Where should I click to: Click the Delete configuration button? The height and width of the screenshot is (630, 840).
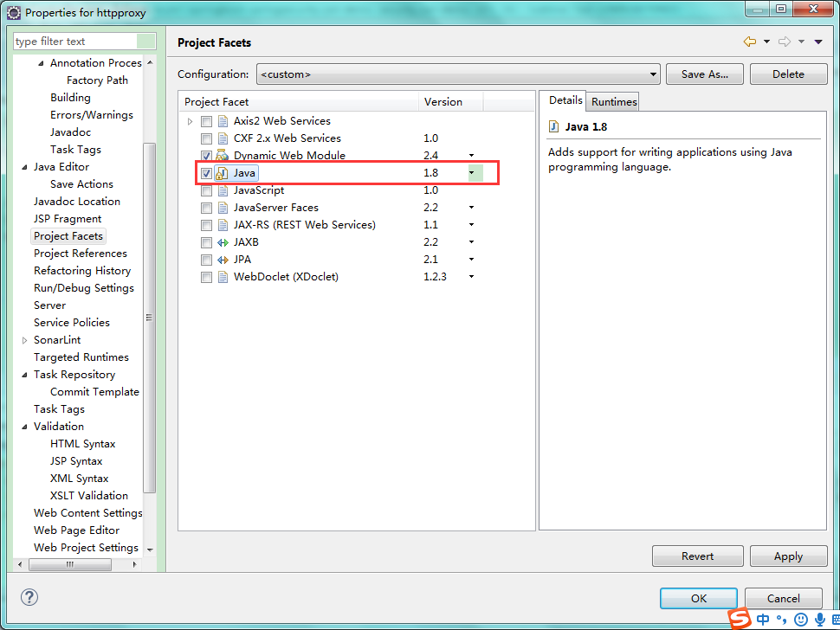788,74
